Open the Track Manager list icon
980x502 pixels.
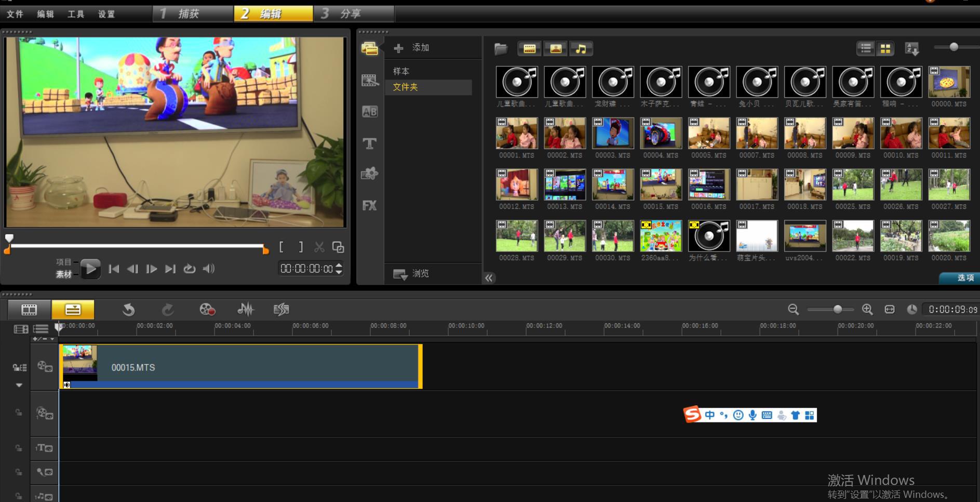[x=41, y=329]
